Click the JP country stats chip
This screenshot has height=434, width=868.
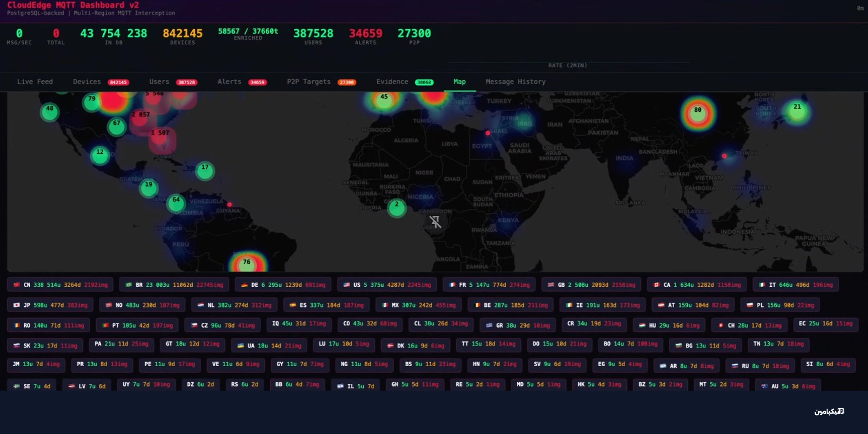click(x=50, y=305)
